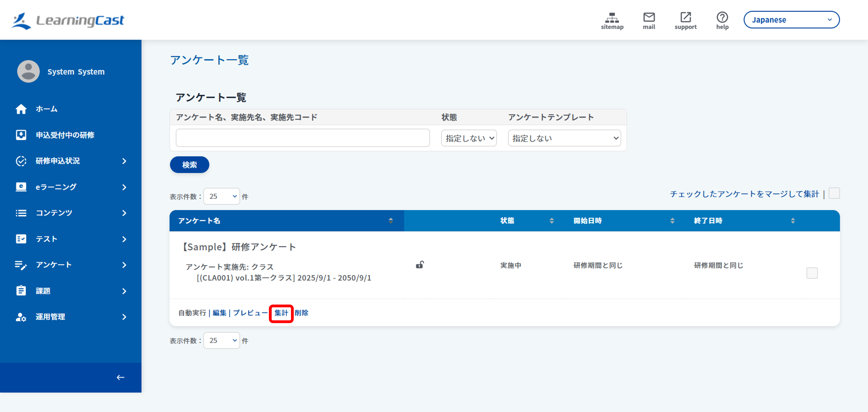868x412 pixels.
Task: Open the Japanese language dropdown
Action: (x=791, y=20)
